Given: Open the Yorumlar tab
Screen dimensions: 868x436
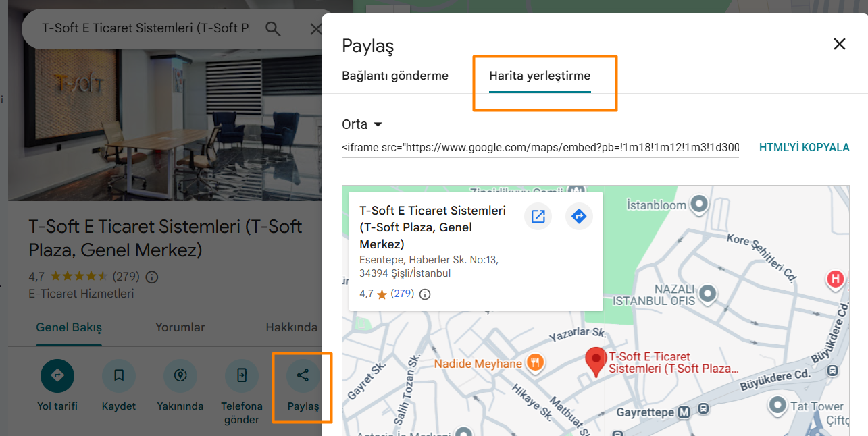Looking at the screenshot, I should click(x=180, y=327).
